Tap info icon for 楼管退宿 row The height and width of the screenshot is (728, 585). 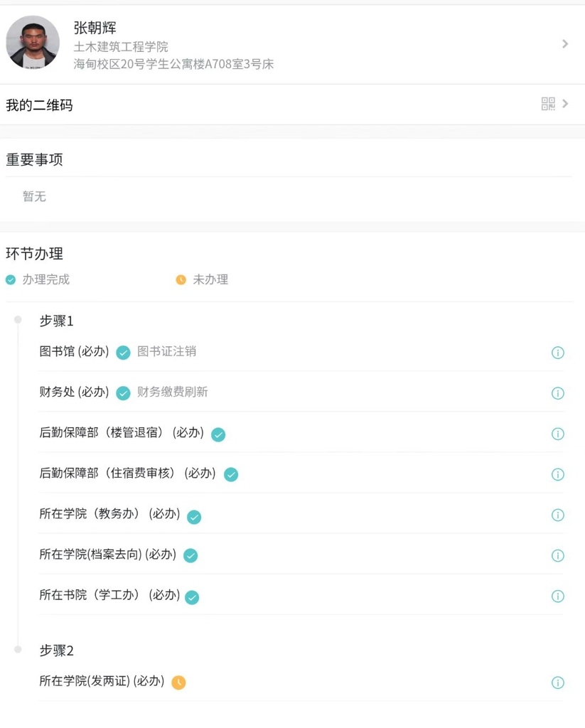pos(558,434)
